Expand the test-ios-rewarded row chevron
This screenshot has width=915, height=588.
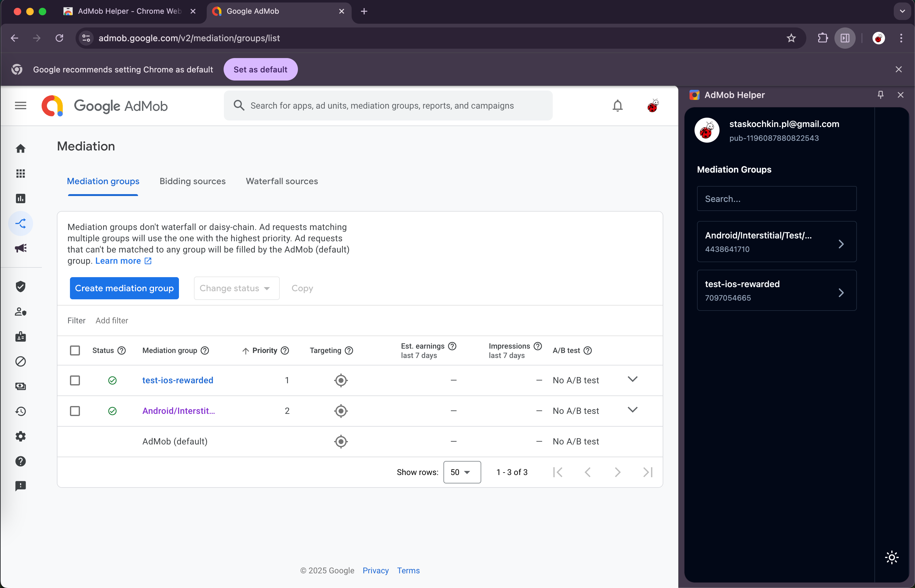[x=633, y=379]
